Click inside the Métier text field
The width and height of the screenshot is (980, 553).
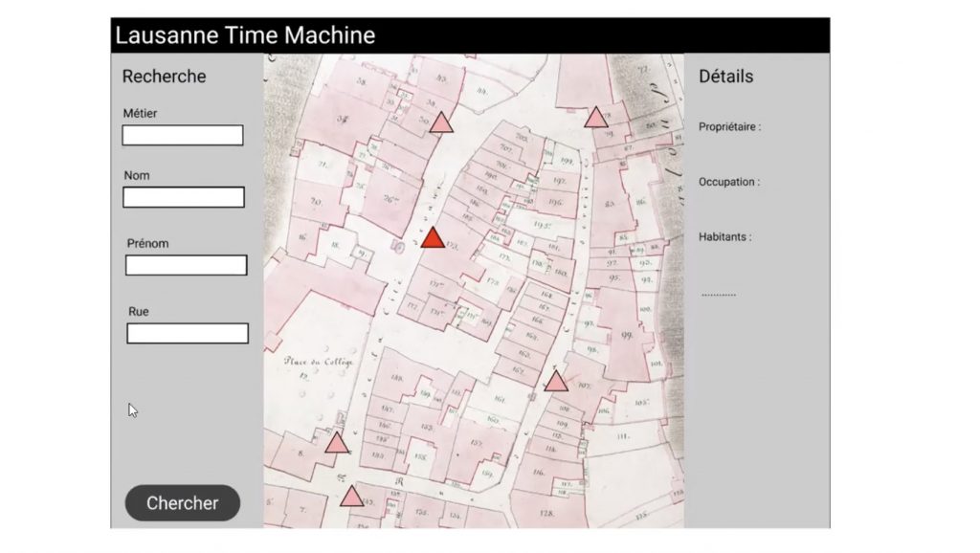183,136
